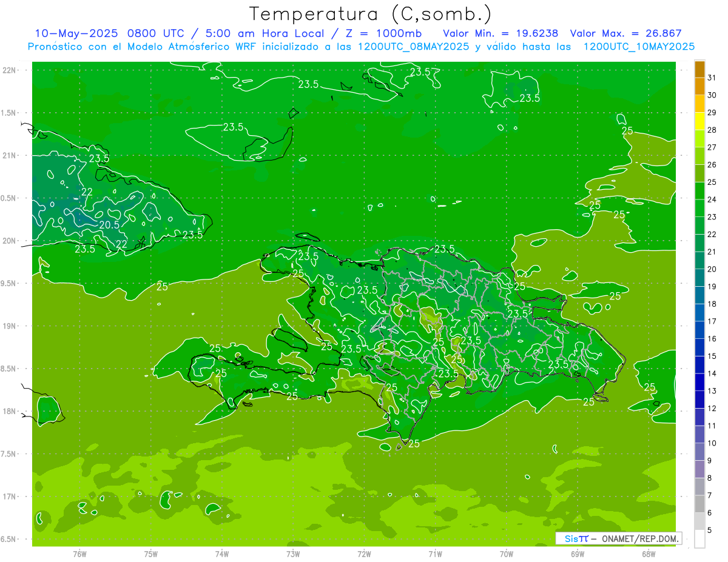
Task: Click the "28" value on the color scale
Action: [712, 130]
